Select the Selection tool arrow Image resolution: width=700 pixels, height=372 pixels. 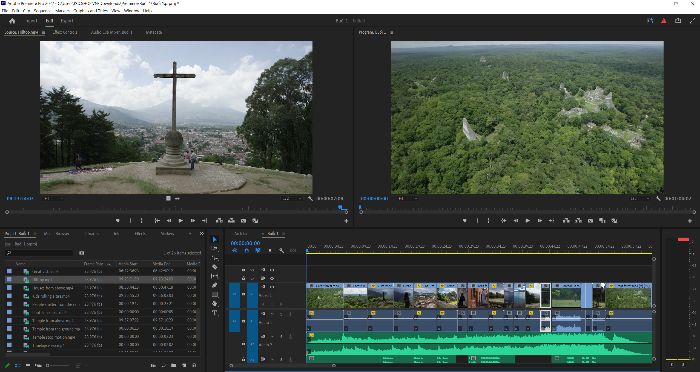pos(215,239)
